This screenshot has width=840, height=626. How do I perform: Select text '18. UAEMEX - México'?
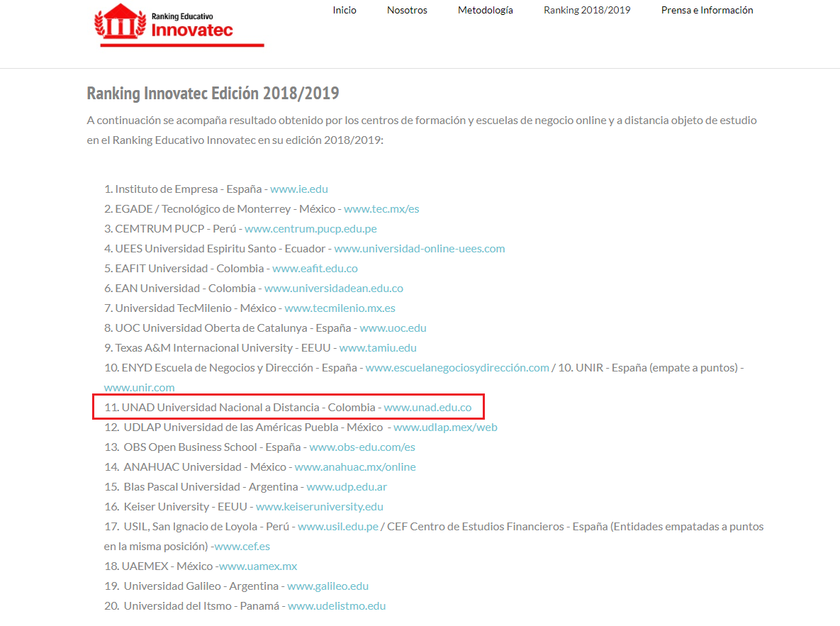point(159,566)
